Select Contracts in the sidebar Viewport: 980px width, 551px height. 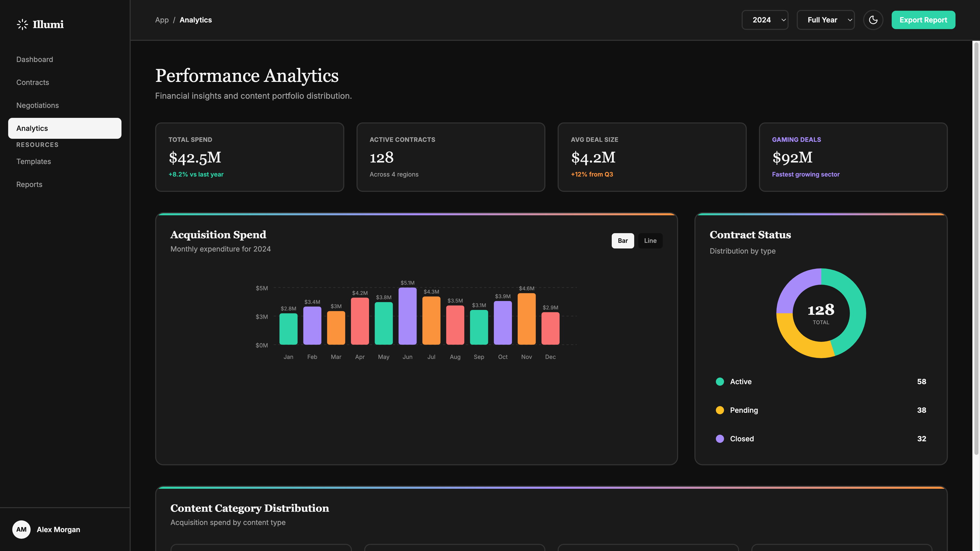tap(32, 82)
